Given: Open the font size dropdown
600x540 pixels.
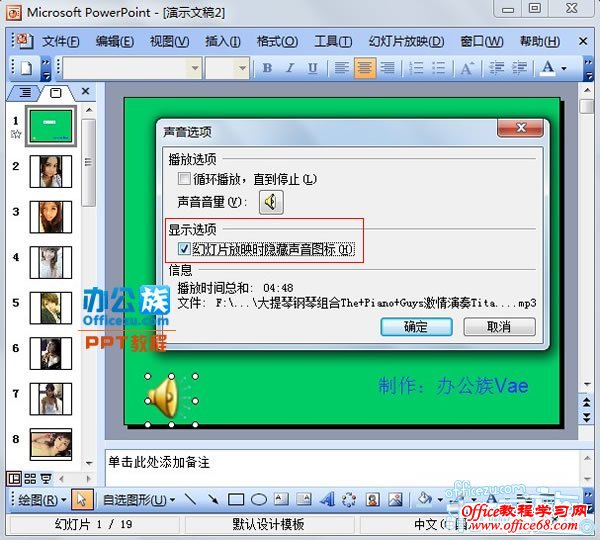Looking at the screenshot, I should point(242,68).
